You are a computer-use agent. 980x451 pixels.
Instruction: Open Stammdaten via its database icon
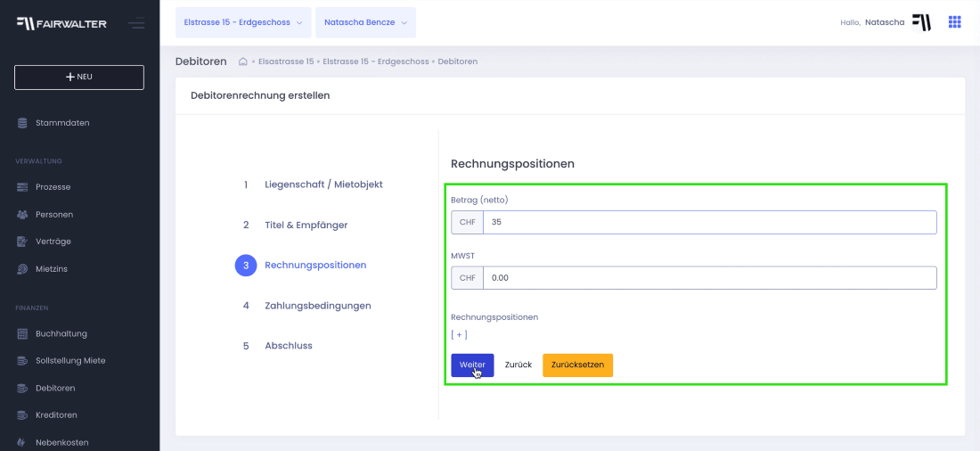point(22,123)
